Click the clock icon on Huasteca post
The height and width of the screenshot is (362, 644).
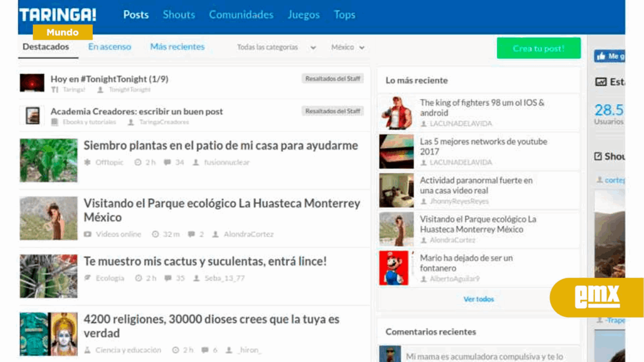pos(155,234)
